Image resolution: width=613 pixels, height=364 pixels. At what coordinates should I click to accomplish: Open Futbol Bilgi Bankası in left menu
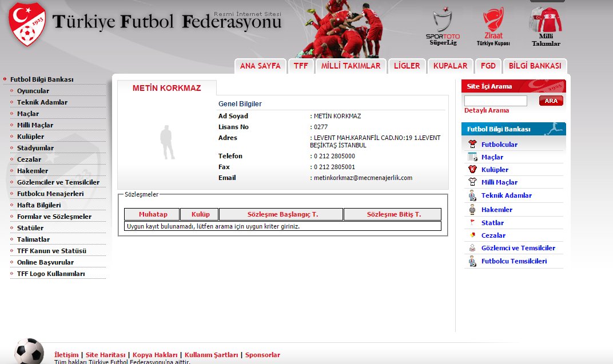[x=42, y=79]
